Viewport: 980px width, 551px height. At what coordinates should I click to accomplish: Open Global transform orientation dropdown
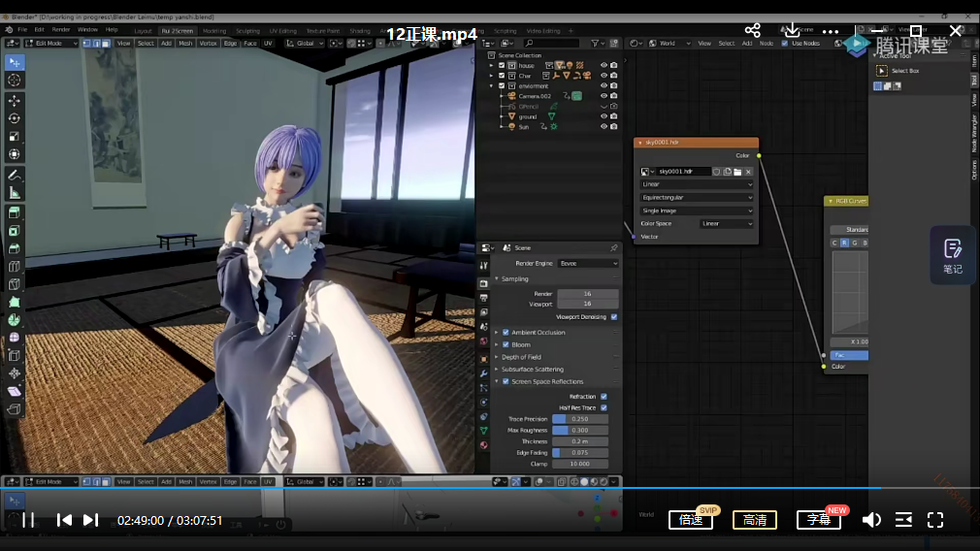[305, 43]
